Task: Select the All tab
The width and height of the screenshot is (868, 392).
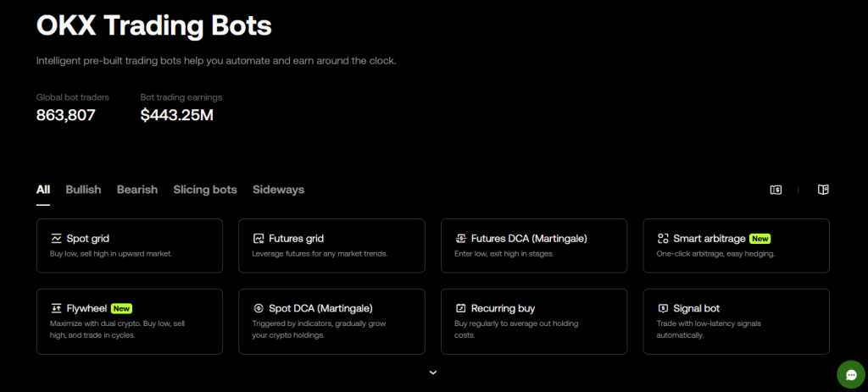Action: [43, 190]
